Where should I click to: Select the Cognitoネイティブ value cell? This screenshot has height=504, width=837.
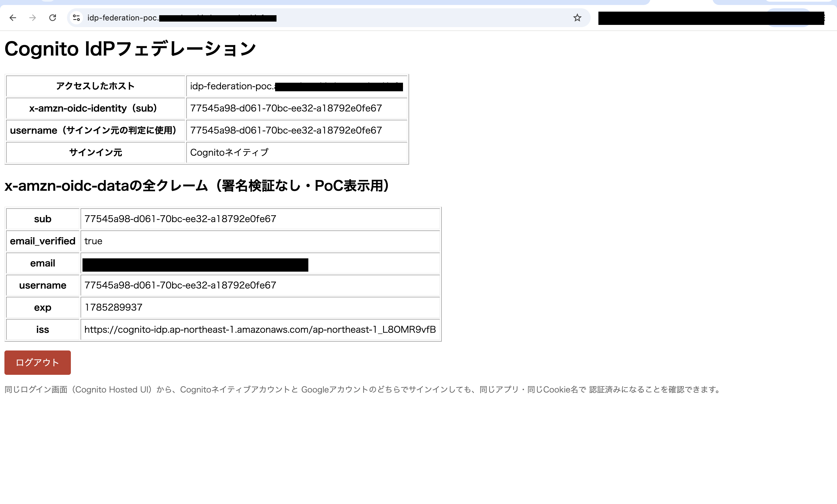(296, 152)
